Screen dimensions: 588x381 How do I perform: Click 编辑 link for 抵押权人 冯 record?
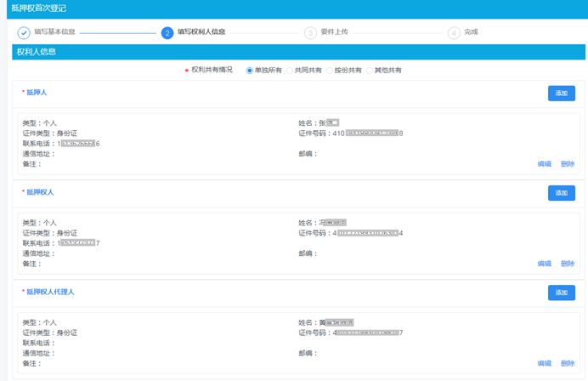tap(545, 264)
